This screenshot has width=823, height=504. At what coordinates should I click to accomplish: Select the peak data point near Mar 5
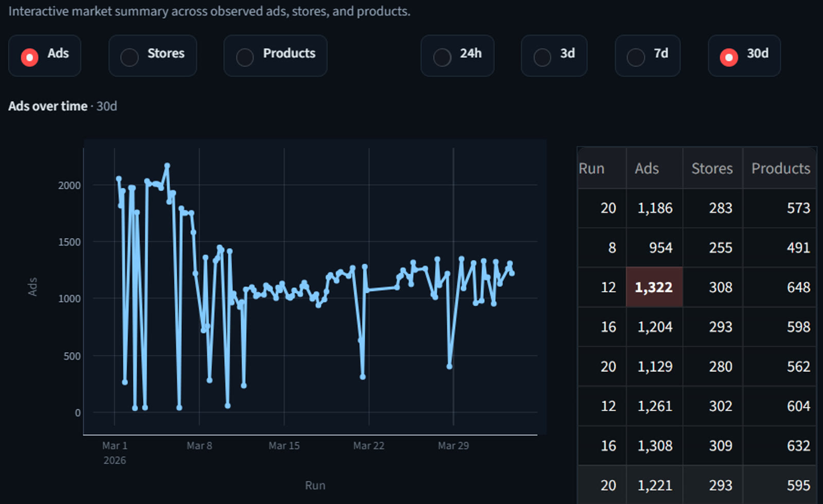coord(166,166)
